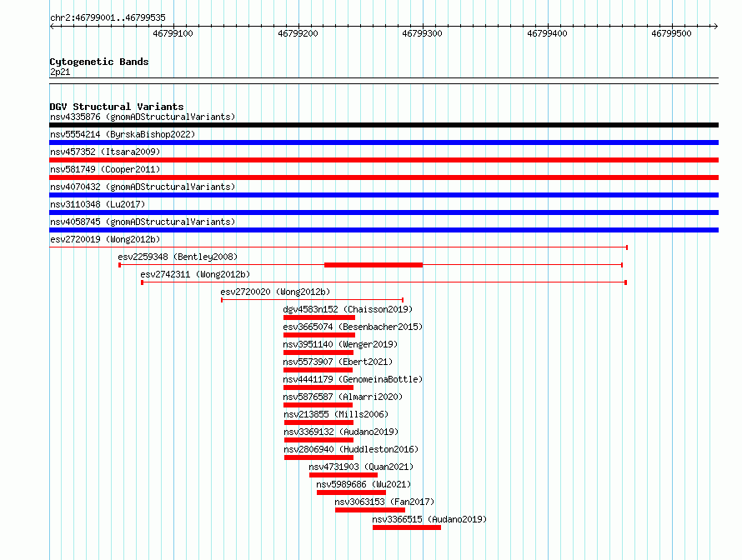The image size is (742, 560).
Task: Click the red bar under nsv3063153
Action: tap(370, 510)
